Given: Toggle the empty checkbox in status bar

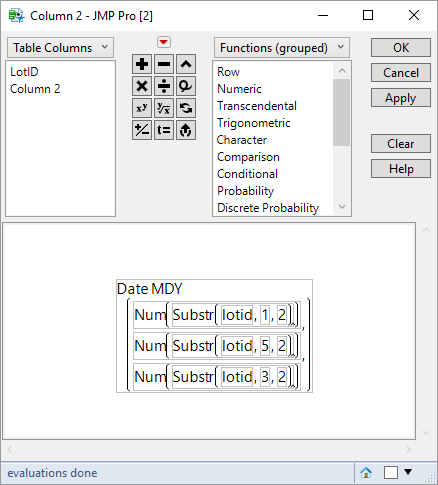Looking at the screenshot, I should pyautogui.click(x=391, y=472).
